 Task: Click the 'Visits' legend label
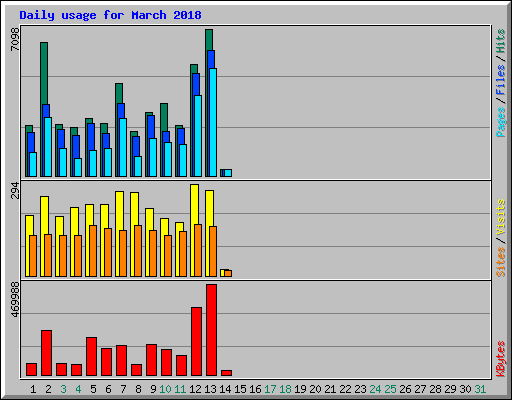(x=501, y=218)
